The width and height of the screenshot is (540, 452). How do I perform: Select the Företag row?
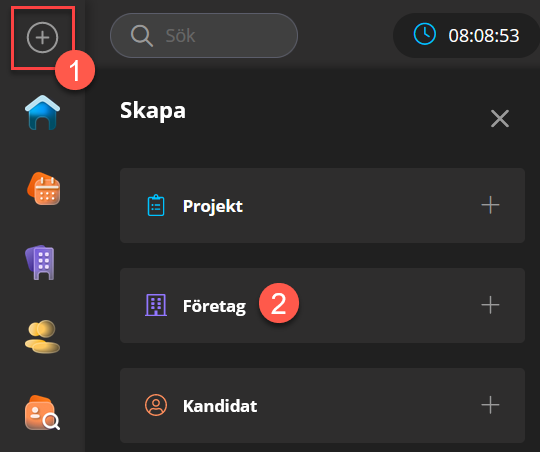tap(322, 306)
